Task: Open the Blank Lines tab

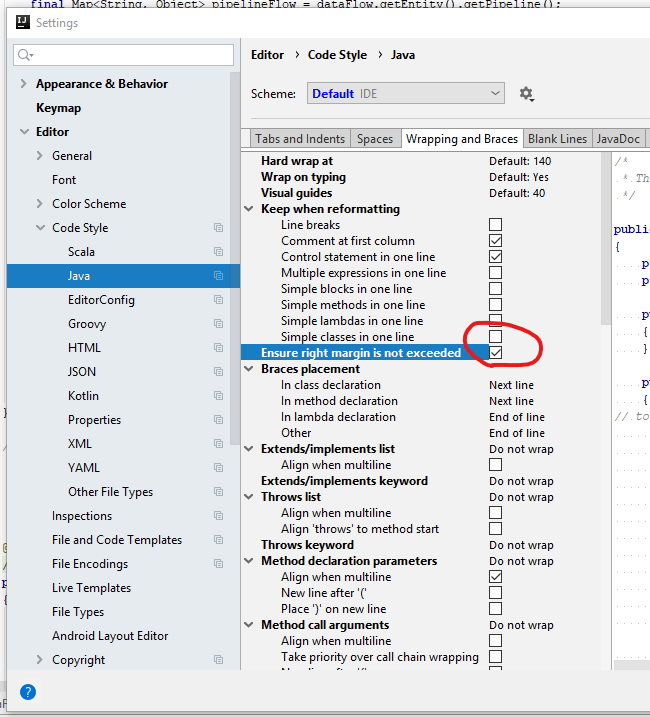Action: coord(557,139)
